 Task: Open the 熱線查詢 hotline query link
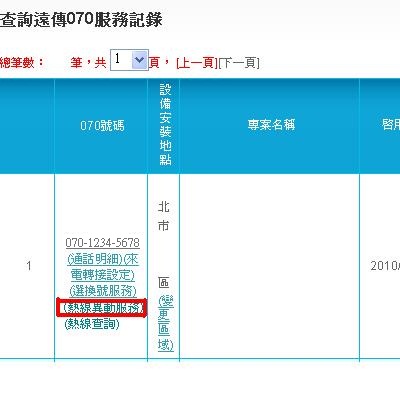[92, 324]
